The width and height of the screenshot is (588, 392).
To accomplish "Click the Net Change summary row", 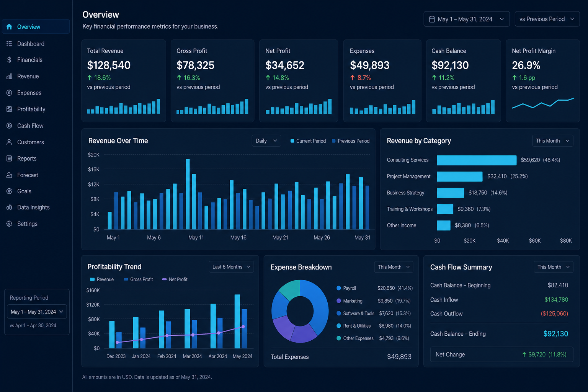I will click(501, 354).
